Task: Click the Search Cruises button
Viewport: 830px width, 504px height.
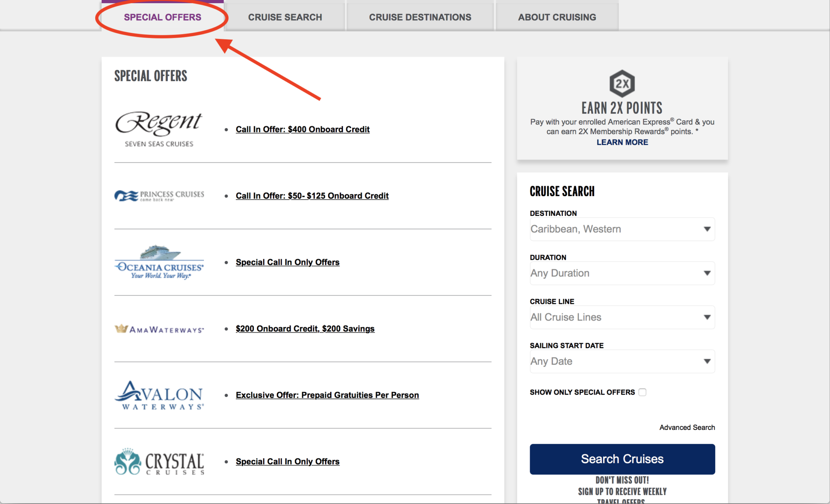Action: click(x=622, y=459)
